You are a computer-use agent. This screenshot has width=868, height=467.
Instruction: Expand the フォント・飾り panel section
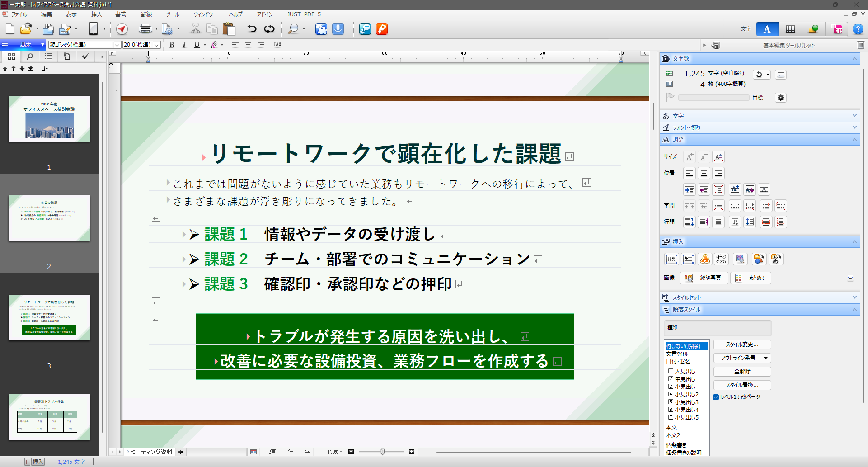pos(759,128)
